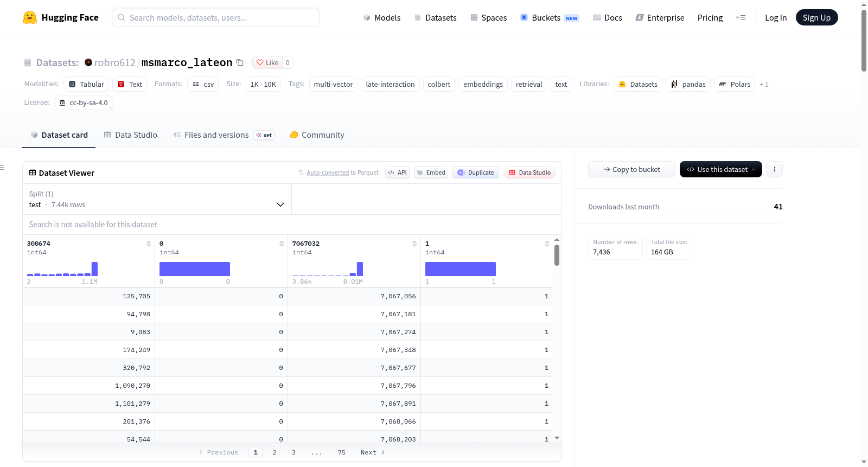Open the robro612 user profile link
Viewport: 868px width, 467px height.
tap(114, 63)
